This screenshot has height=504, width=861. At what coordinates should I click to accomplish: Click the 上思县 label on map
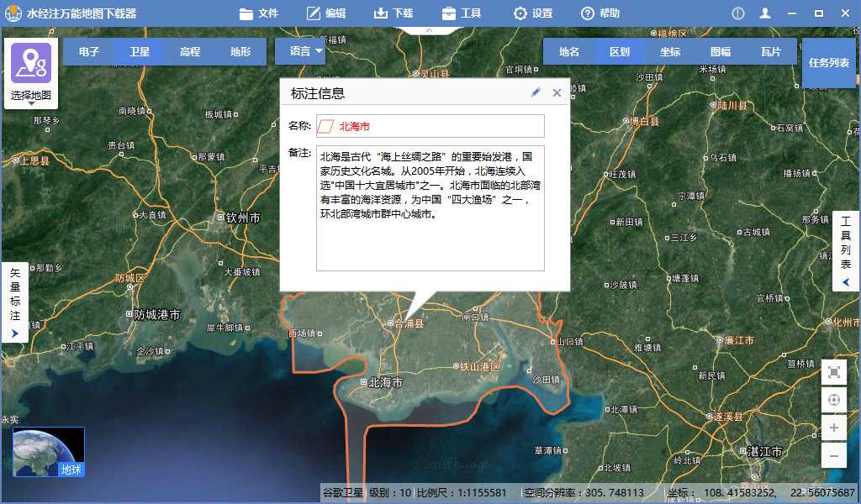[34, 160]
